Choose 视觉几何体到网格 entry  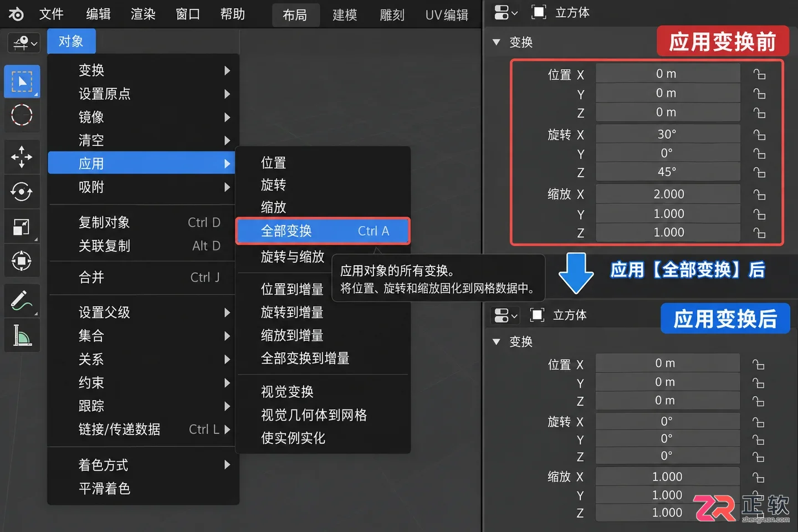tap(323, 415)
